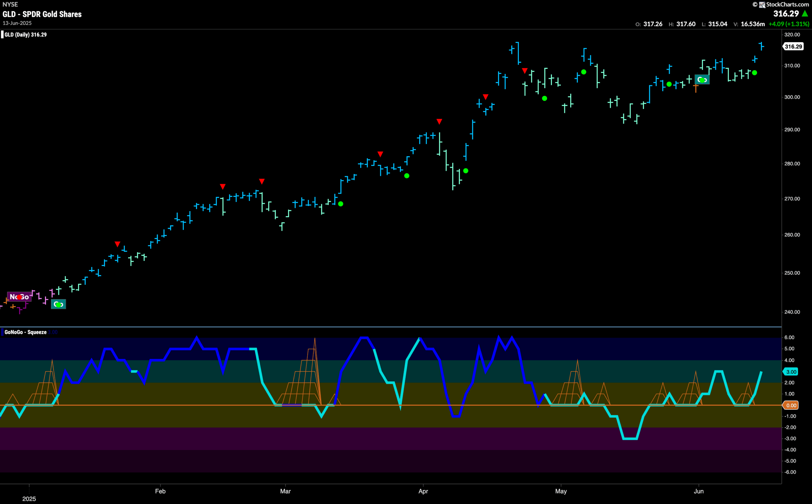
Task: Click the Apr label on time axis
Action: (x=423, y=491)
